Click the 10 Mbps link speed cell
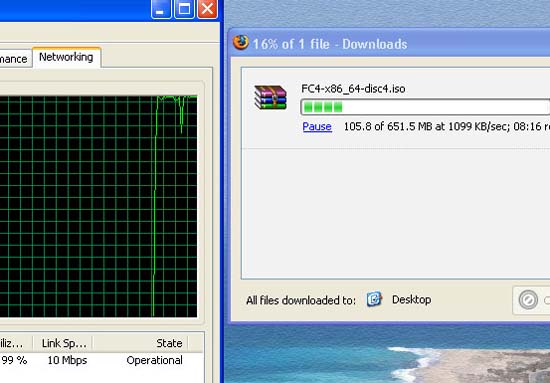The width and height of the screenshot is (550, 383). [67, 360]
